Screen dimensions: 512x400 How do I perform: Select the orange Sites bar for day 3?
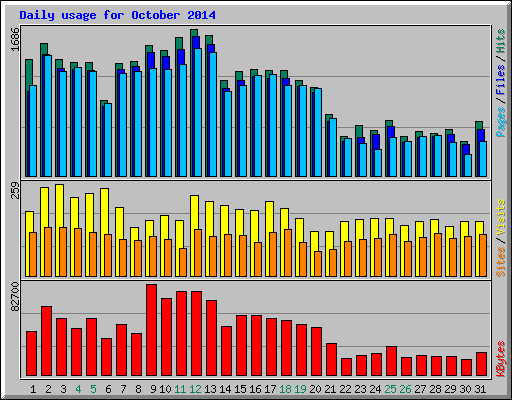63,252
